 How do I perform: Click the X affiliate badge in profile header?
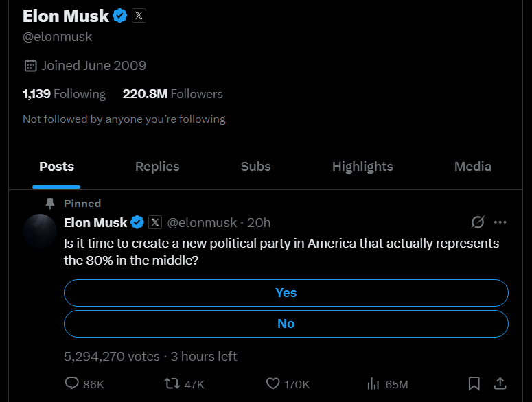click(139, 16)
